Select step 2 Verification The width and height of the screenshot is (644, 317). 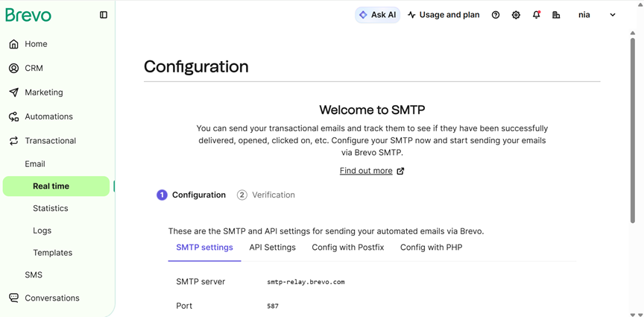click(266, 195)
